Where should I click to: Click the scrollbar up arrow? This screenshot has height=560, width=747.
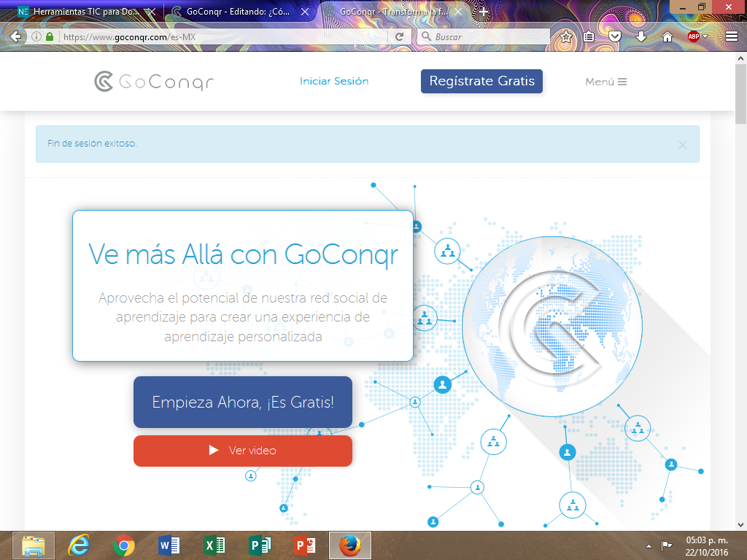740,58
